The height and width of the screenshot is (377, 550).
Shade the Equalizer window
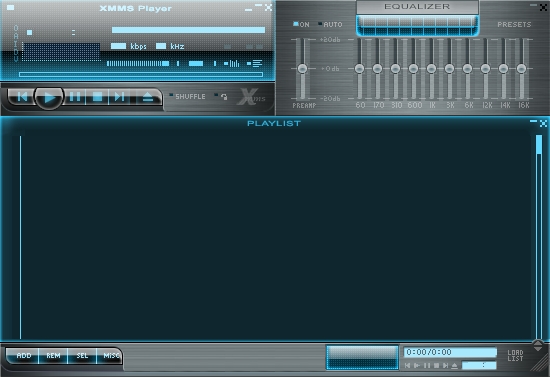click(x=534, y=5)
